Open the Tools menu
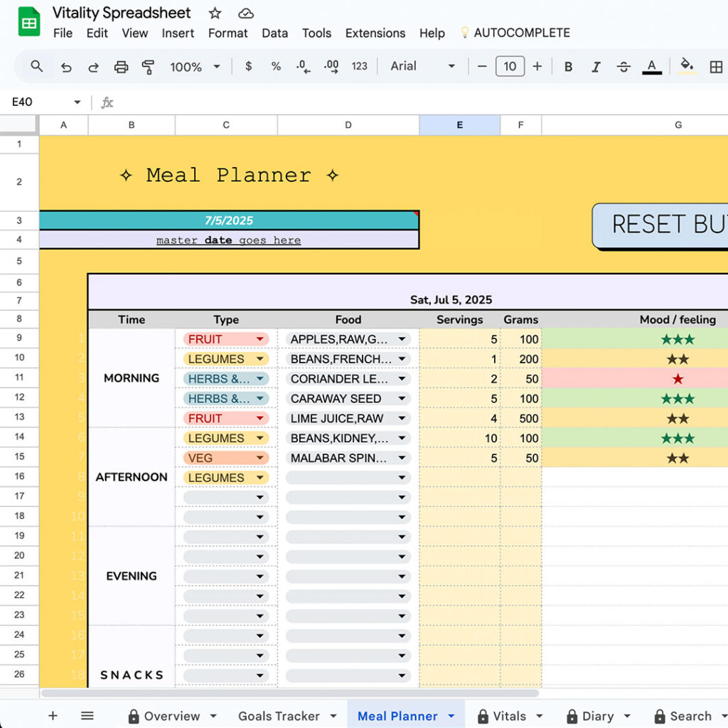 click(316, 33)
